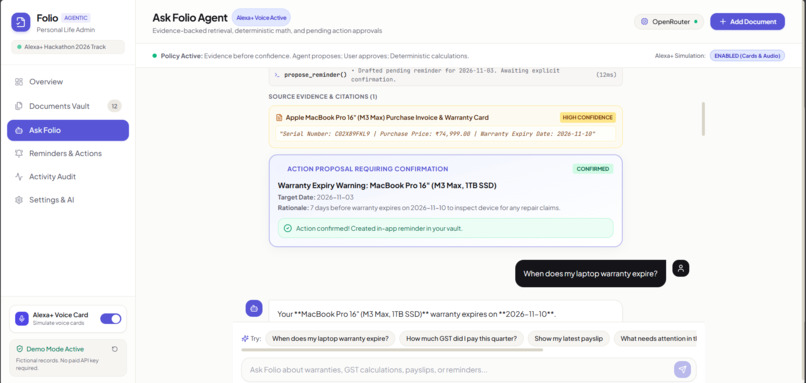Toggle the Alexa+ Voice Card switch
The width and height of the screenshot is (806, 383).
(111, 319)
